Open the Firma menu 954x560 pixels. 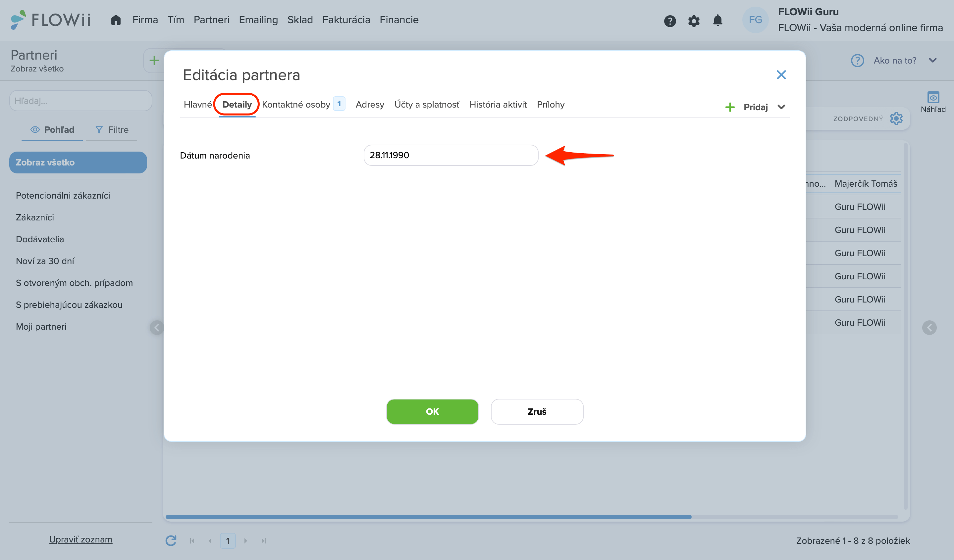pyautogui.click(x=145, y=20)
